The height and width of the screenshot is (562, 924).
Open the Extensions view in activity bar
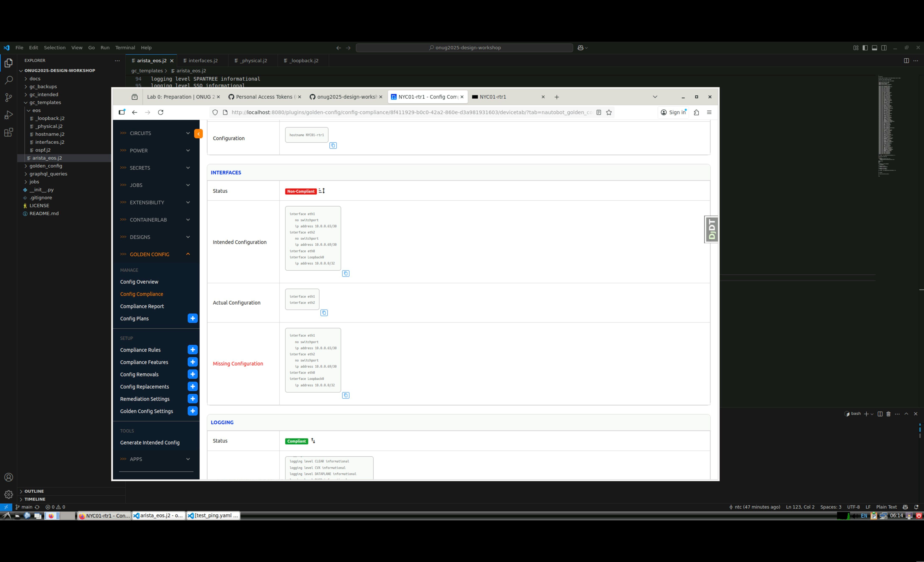(8, 132)
